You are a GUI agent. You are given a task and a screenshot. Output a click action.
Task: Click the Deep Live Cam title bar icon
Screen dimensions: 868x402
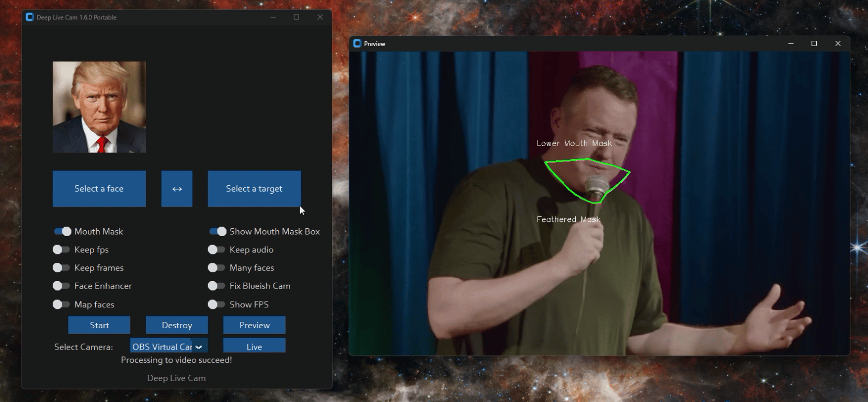30,17
